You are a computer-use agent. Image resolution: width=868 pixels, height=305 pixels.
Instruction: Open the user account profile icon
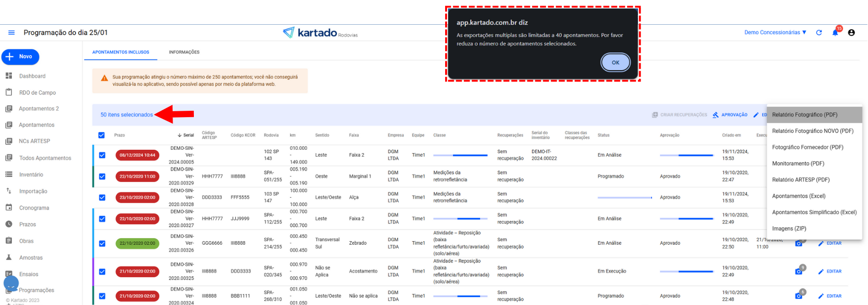point(851,33)
